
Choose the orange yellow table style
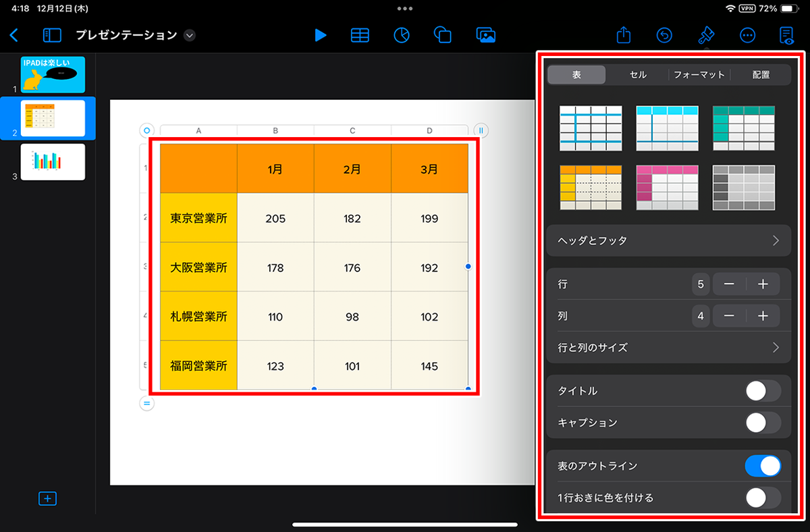(591, 188)
